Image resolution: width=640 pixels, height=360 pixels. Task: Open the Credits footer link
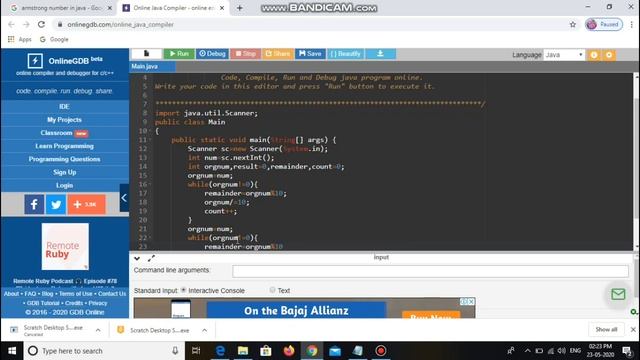[x=74, y=303]
